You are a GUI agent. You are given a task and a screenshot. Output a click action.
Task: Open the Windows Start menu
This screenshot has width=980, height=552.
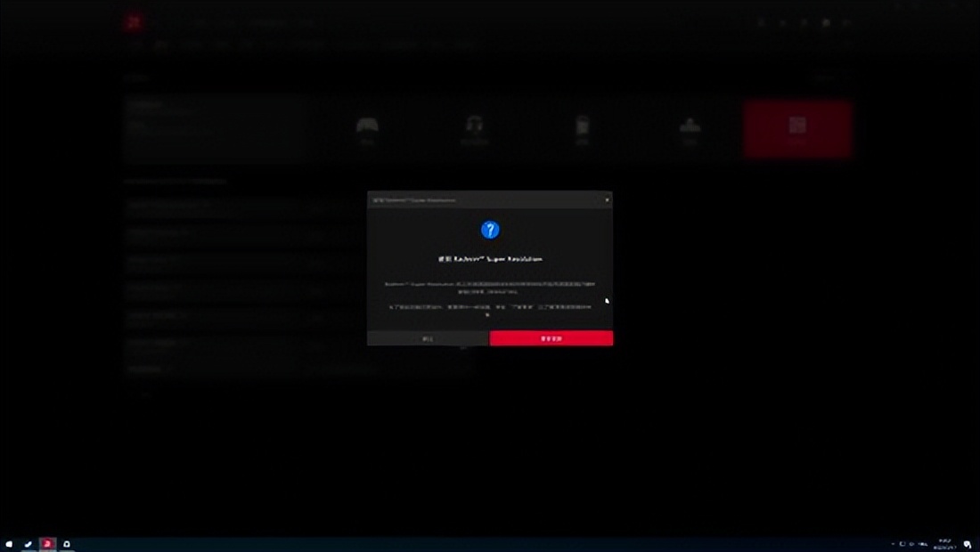[9, 545]
